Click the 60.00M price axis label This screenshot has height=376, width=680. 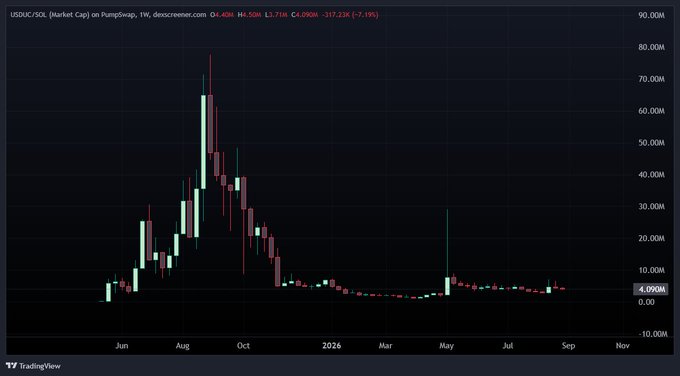pos(651,111)
